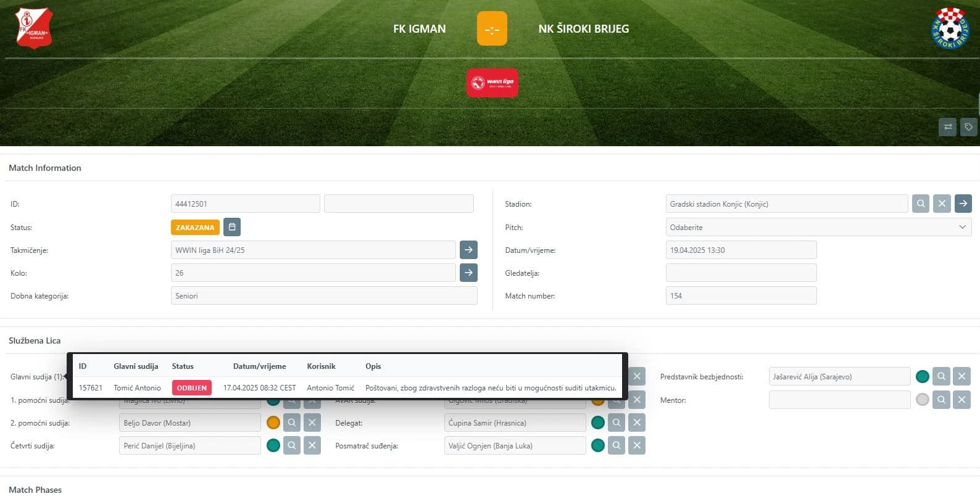The image size is (980, 499).
Task: Click the Match number field showing 154
Action: pyautogui.click(x=741, y=295)
